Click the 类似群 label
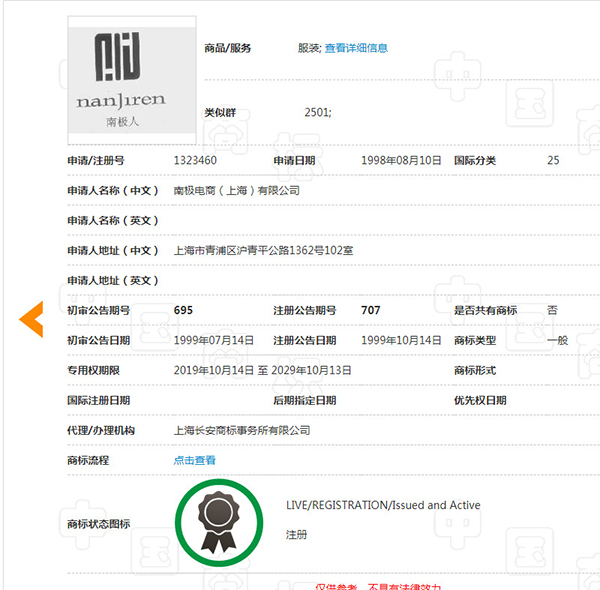 [x=220, y=113]
